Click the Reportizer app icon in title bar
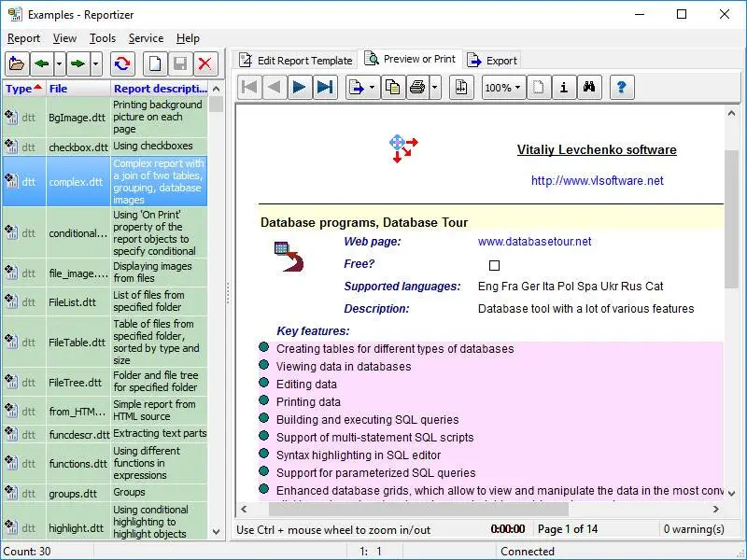The height and width of the screenshot is (560, 747). coord(15,15)
